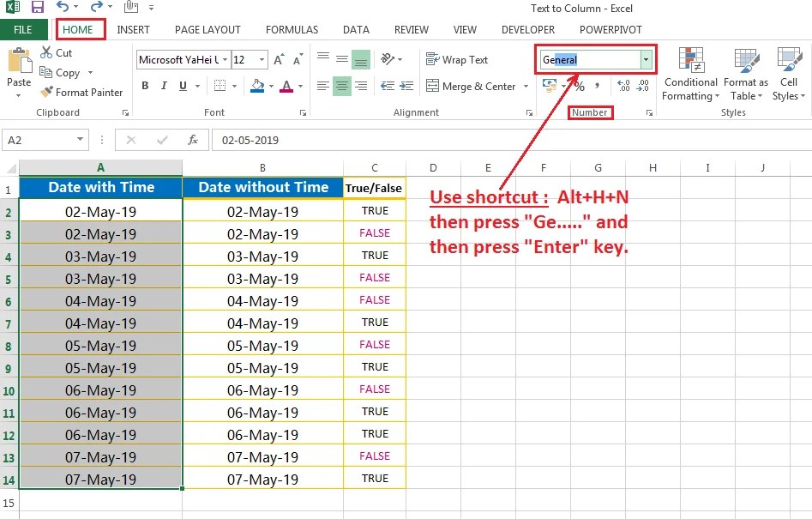Viewport: 812px width, 519px height.
Task: Apply bold formatting from the Font group
Action: pos(145,86)
